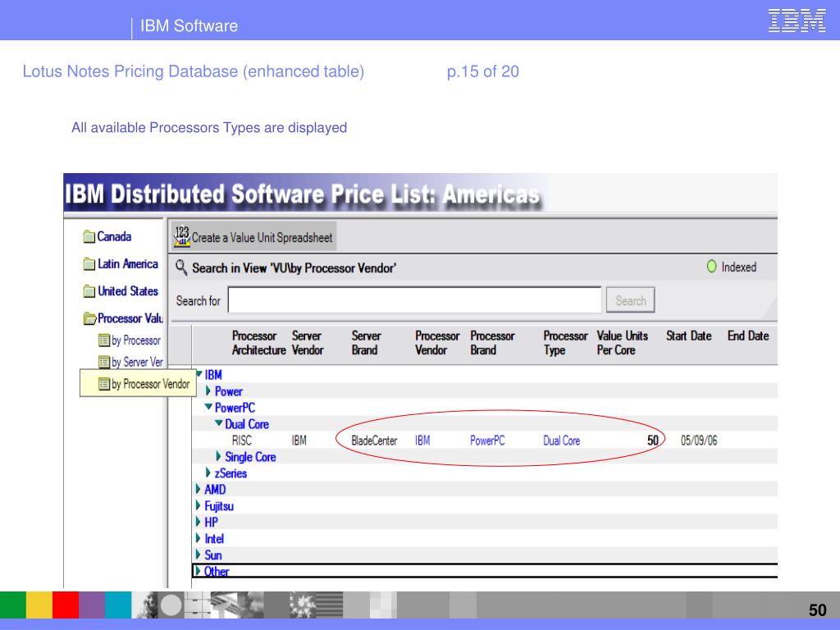Screen dimensions: 840x630
Task: Expand the Power category
Action: [x=208, y=391]
